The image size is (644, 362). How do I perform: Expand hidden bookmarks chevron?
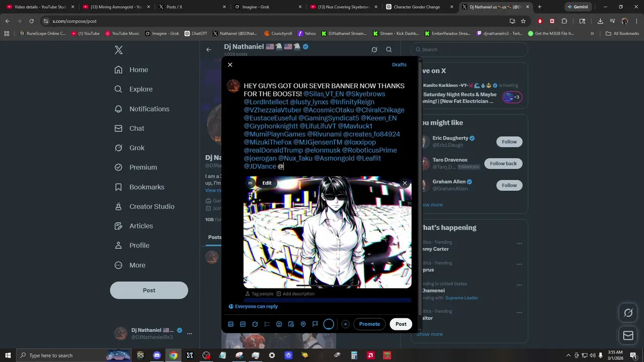592,34
